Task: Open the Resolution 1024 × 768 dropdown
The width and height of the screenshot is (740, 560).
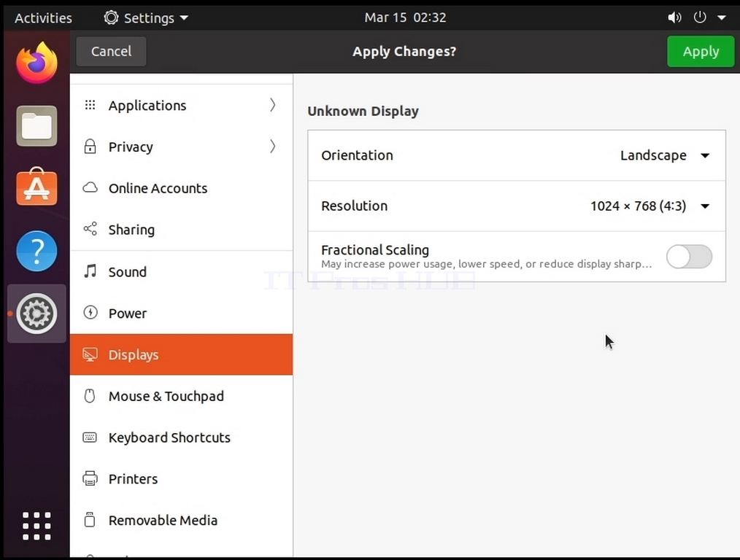Action: tap(650, 206)
